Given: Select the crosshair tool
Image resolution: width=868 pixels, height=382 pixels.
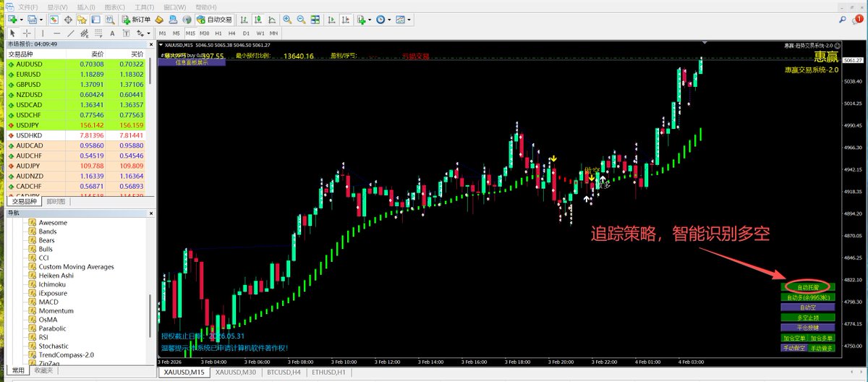Looking at the screenshot, I should coord(27,33).
